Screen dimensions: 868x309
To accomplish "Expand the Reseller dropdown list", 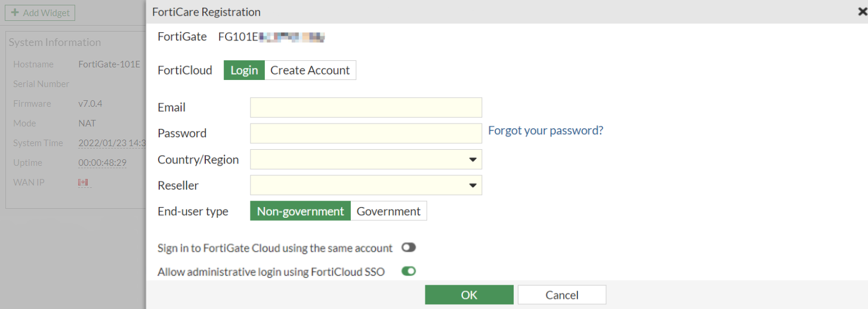I will tap(365, 186).
